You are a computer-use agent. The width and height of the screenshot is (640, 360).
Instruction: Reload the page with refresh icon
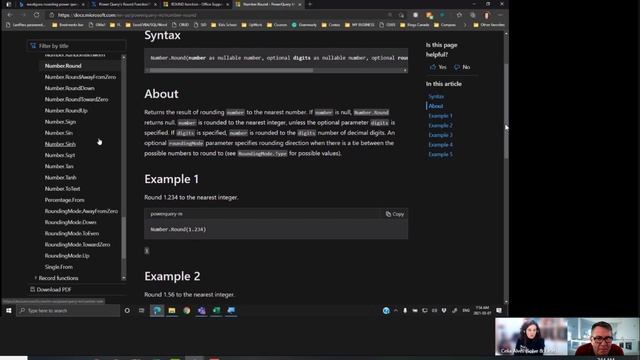coord(37,15)
